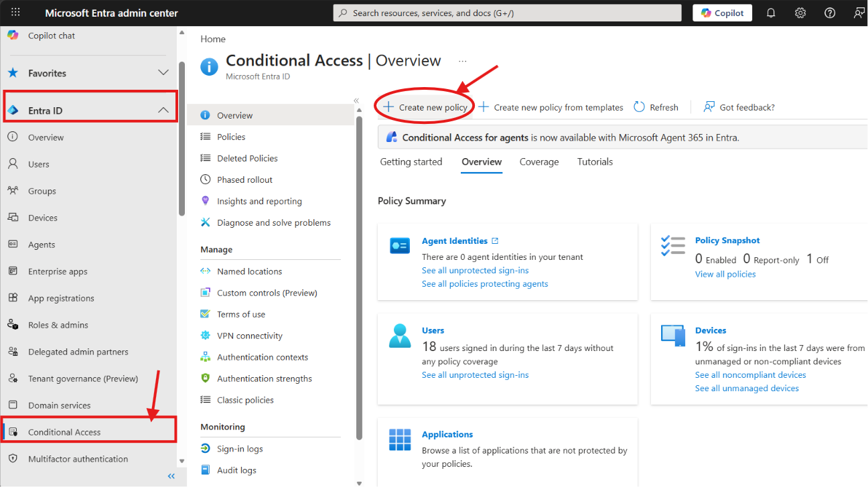Click the Home breadcrumb
The image size is (868, 487).
click(213, 39)
